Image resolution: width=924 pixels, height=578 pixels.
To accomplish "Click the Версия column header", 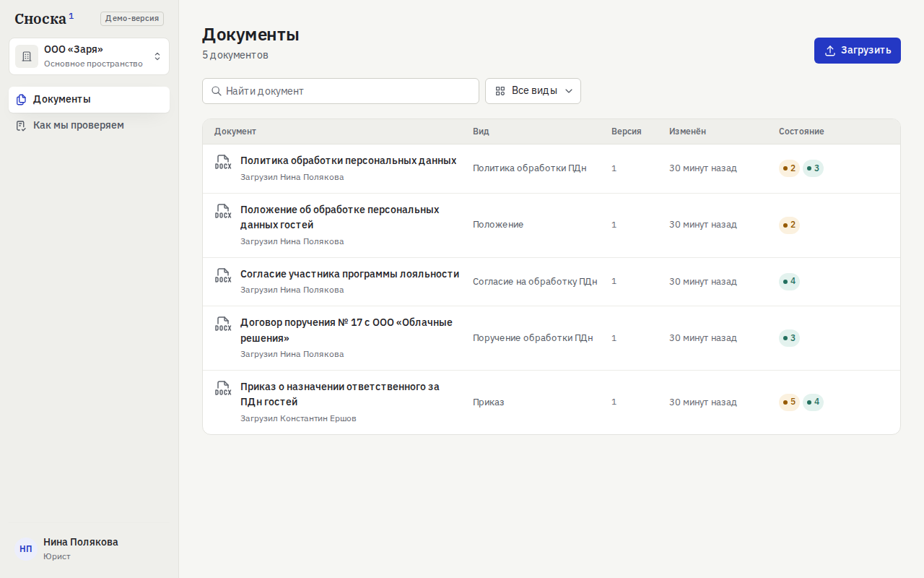I will pos(627,131).
